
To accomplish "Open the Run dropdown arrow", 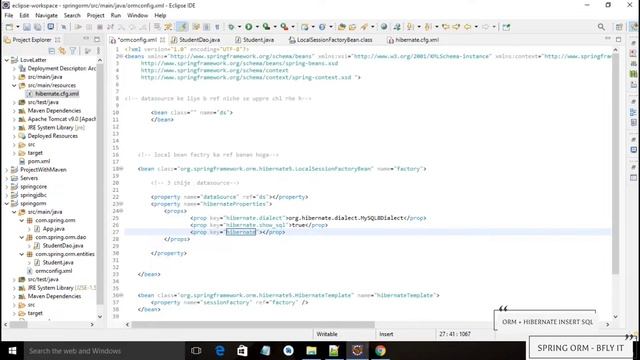I will [x=257, y=27].
